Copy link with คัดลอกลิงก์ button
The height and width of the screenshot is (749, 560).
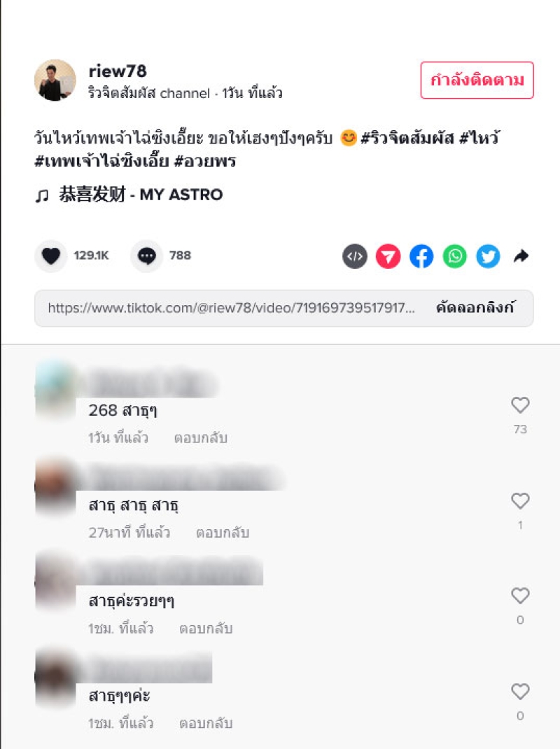[475, 307]
